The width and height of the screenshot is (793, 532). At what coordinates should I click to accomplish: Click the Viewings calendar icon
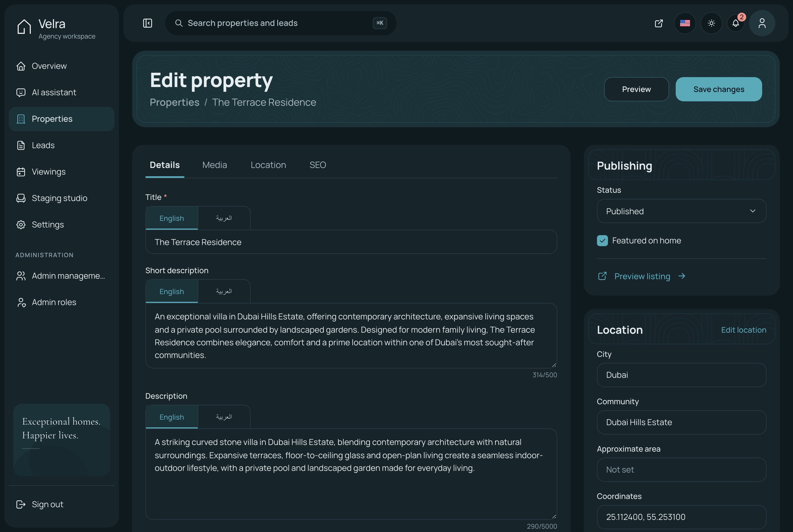click(21, 172)
